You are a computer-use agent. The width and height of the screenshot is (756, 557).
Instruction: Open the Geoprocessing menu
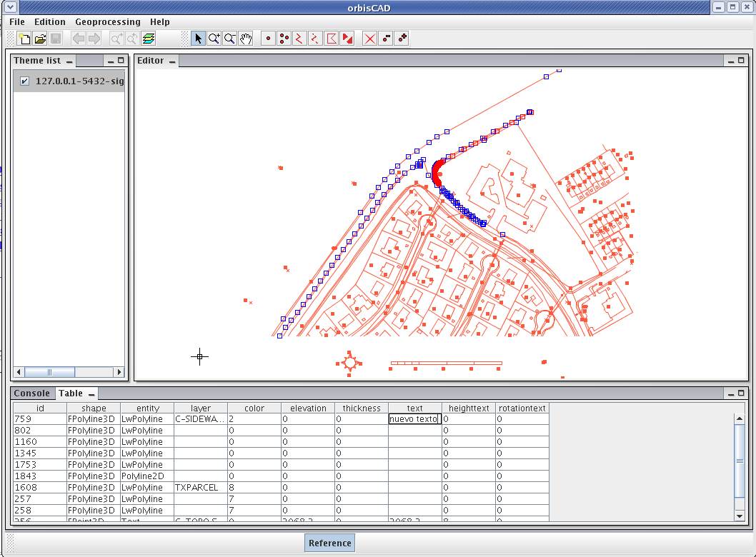107,22
